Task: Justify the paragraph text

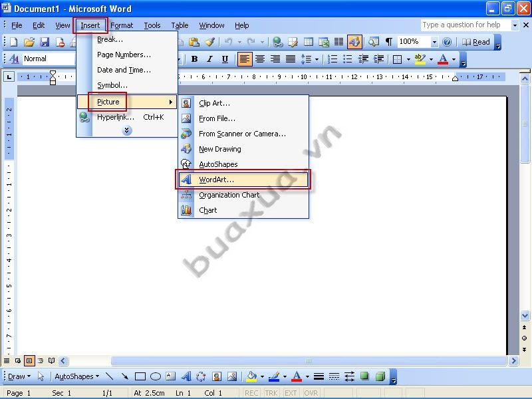Action: point(291,59)
